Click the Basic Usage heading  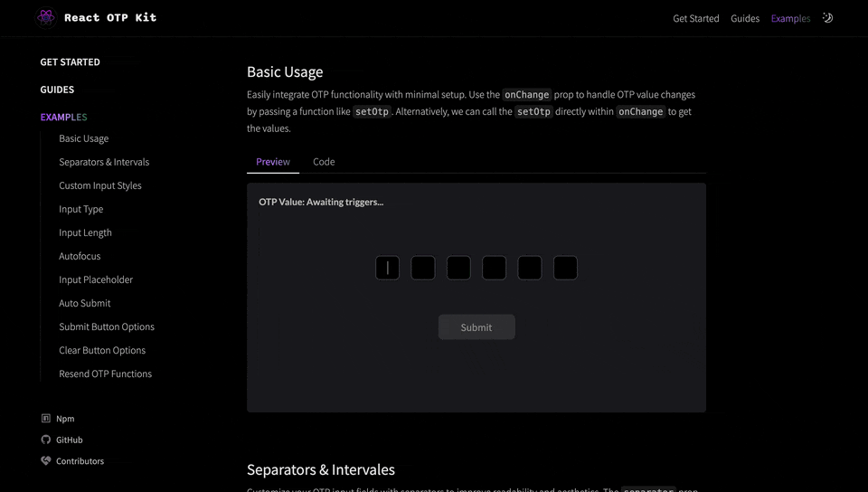pyautogui.click(x=285, y=72)
